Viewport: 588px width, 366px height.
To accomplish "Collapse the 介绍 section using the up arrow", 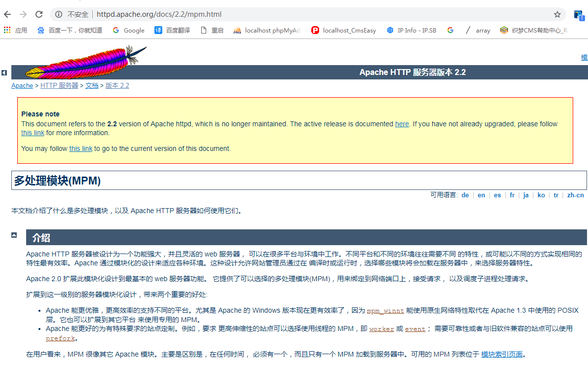I will (x=15, y=235).
